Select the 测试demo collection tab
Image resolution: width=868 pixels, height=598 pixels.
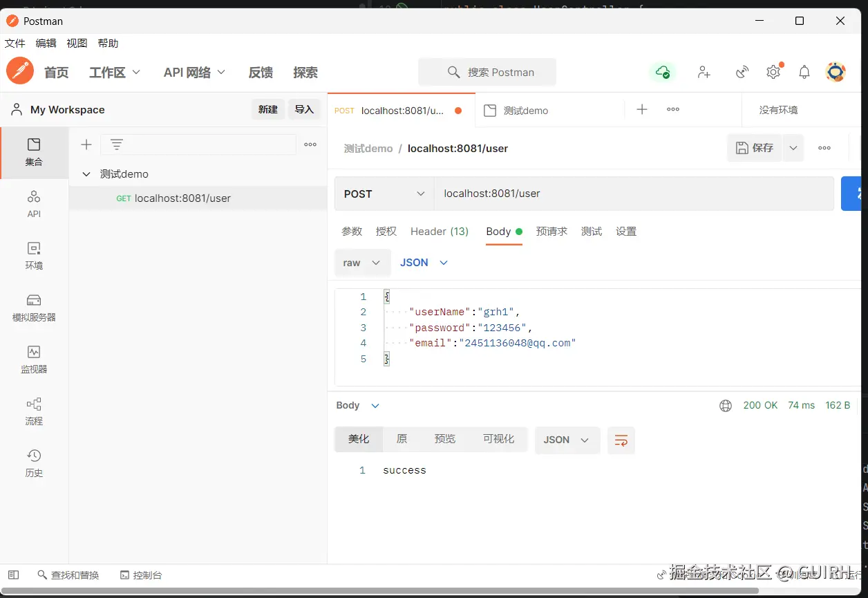click(549, 110)
